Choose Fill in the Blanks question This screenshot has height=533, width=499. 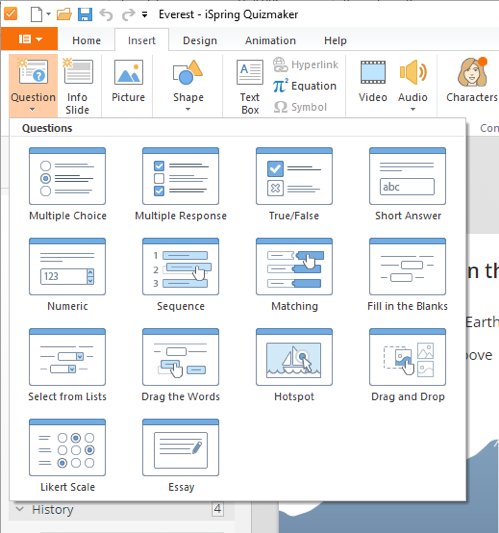pos(408,275)
